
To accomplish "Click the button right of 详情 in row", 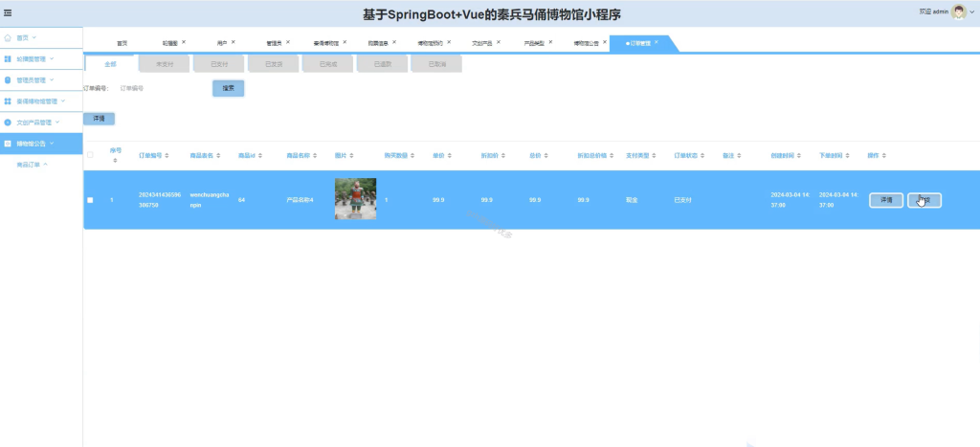I will tap(924, 200).
